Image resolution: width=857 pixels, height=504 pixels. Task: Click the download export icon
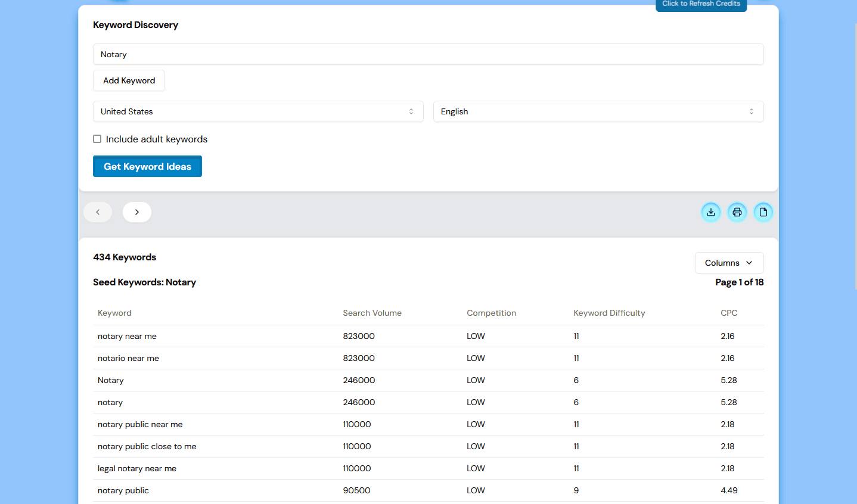(x=710, y=212)
